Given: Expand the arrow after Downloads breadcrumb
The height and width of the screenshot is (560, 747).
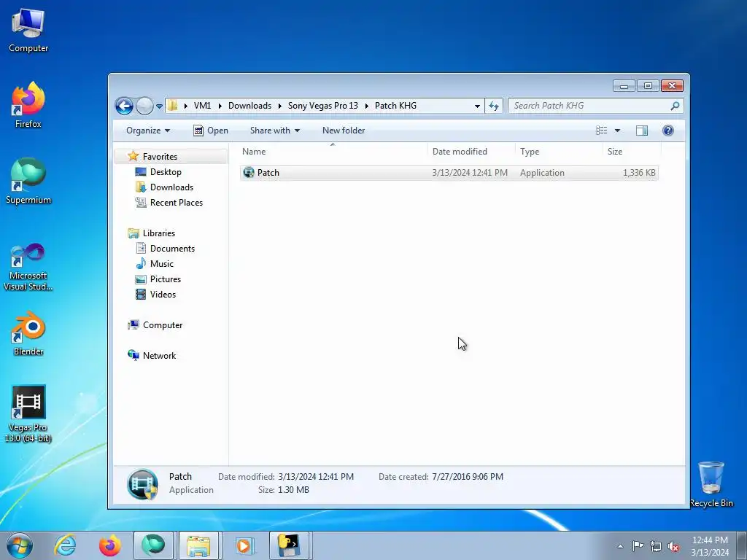Looking at the screenshot, I should coord(279,106).
